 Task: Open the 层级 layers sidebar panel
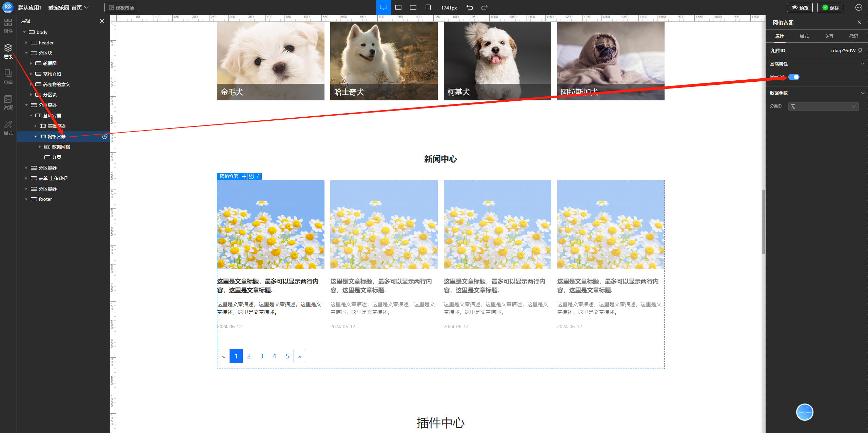[x=8, y=51]
